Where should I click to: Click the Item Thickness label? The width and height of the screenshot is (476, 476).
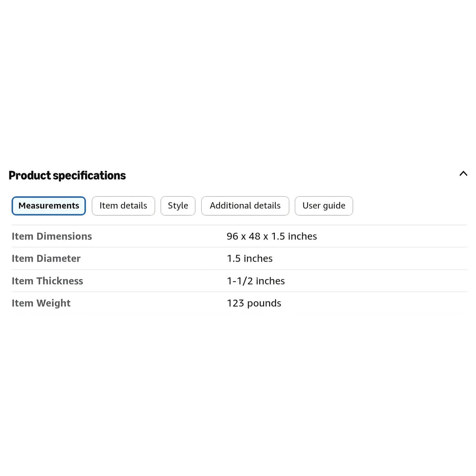coord(47,281)
